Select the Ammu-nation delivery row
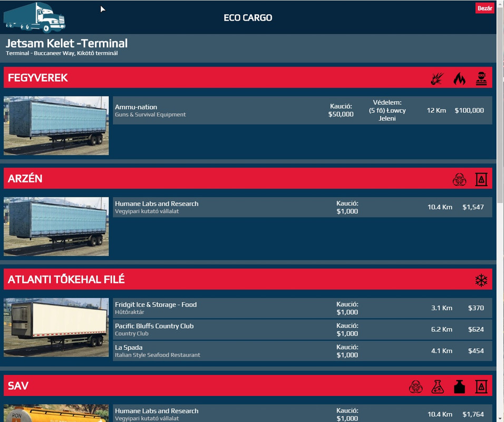 pos(302,110)
